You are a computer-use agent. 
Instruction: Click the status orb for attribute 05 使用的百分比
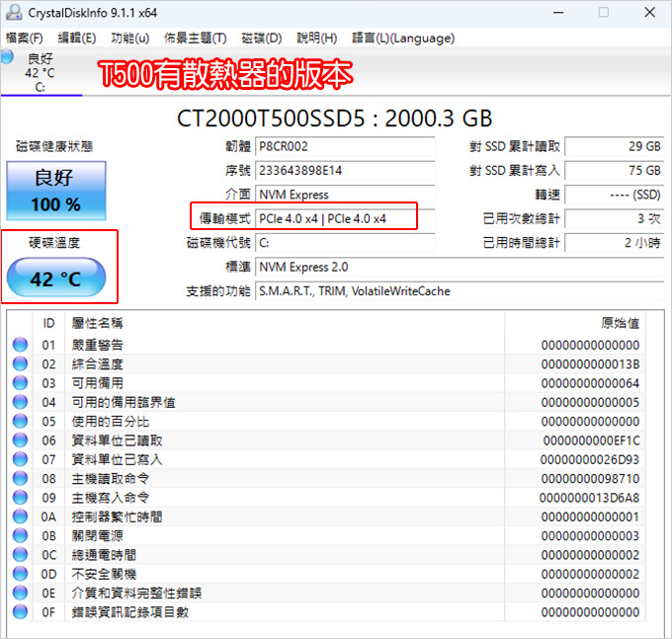20,421
